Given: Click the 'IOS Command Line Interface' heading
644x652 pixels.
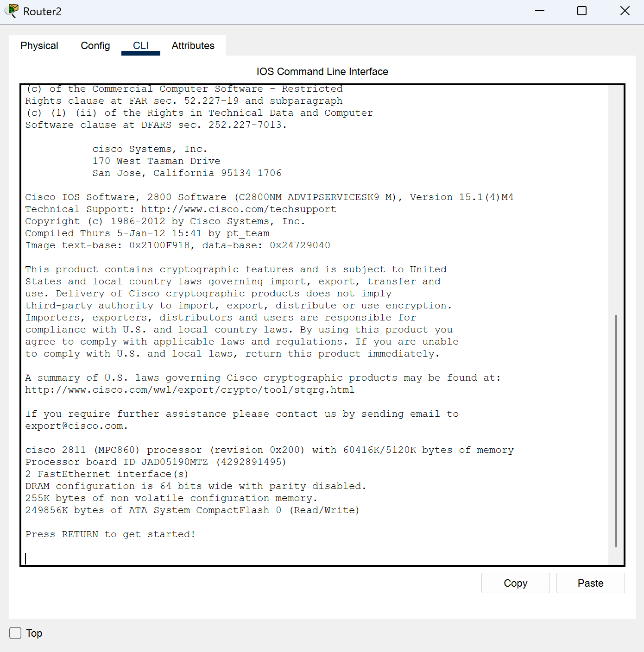Looking at the screenshot, I should tap(322, 71).
